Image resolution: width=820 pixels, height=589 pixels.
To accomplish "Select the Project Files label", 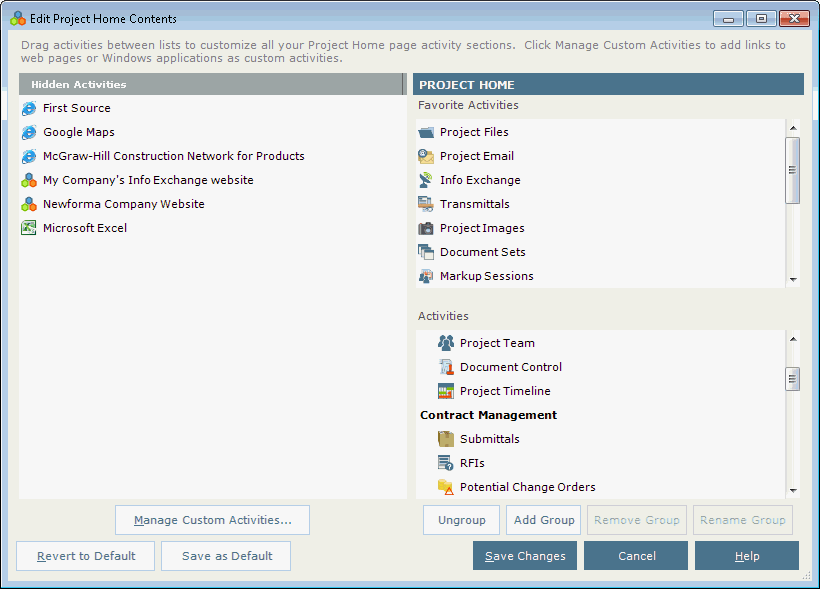I will click(474, 132).
